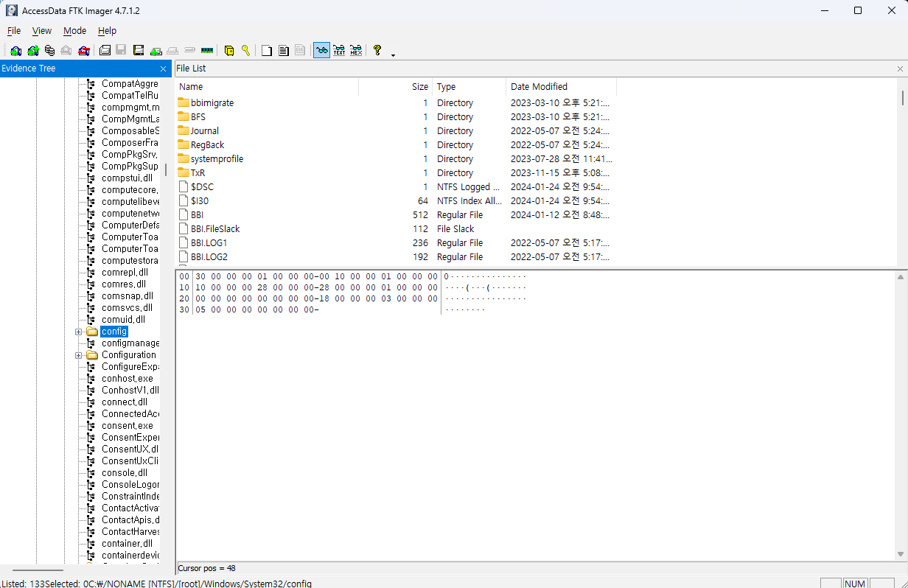Select compstui.dll in Evidence Tree
908x588 pixels.
(x=127, y=178)
